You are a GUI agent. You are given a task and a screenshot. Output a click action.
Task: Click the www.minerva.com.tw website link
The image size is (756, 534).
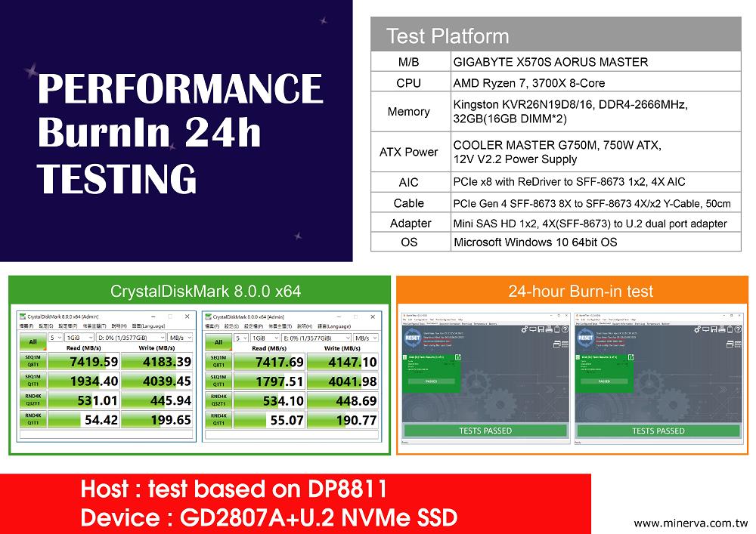[689, 523]
